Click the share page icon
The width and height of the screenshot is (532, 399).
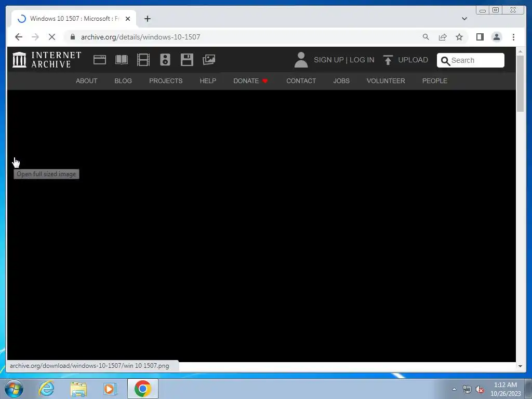click(443, 37)
